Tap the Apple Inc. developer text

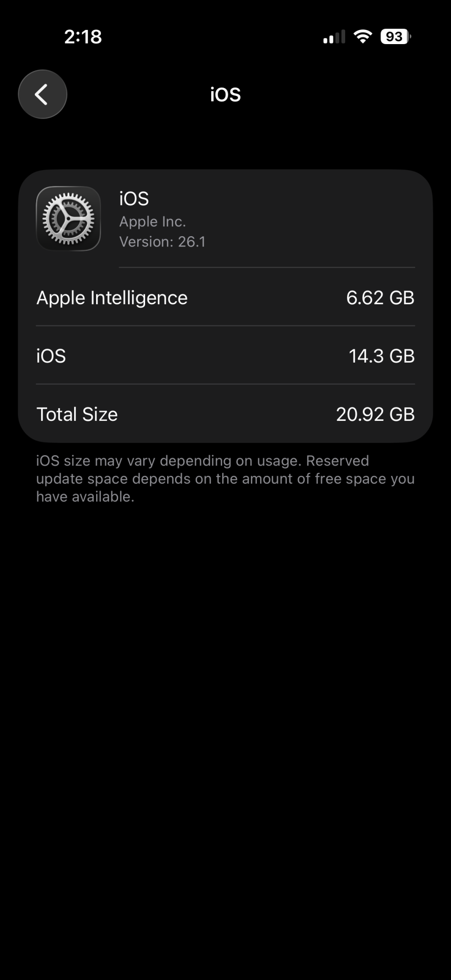[152, 221]
